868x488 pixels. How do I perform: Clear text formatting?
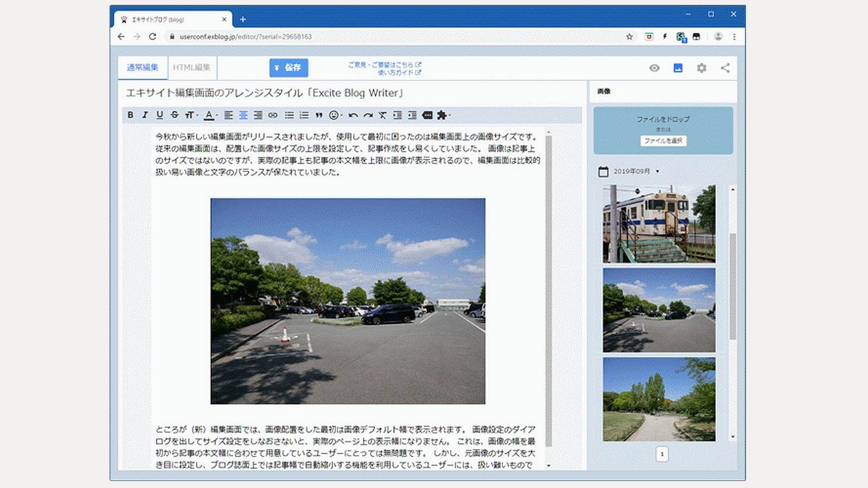(382, 115)
